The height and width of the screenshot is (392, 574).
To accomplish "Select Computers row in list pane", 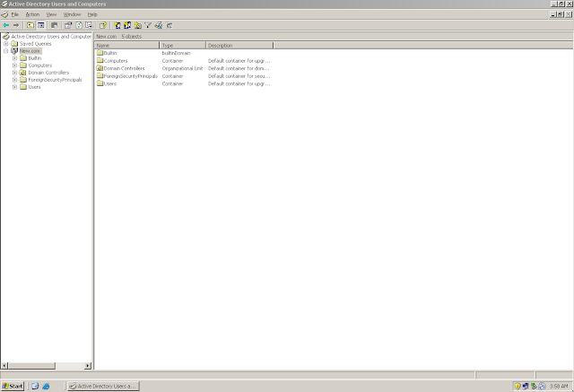I will [x=183, y=61].
